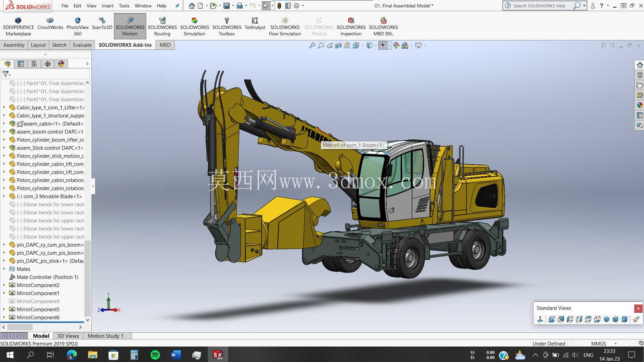Screen dimensions: 644x362
Task: Select the Previous View tool
Action: click(330, 45)
